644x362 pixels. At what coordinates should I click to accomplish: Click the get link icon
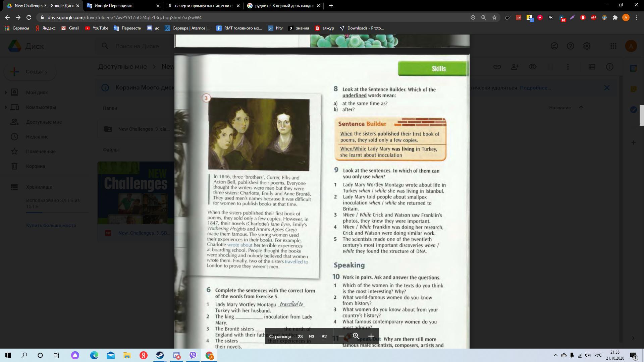[x=497, y=67]
